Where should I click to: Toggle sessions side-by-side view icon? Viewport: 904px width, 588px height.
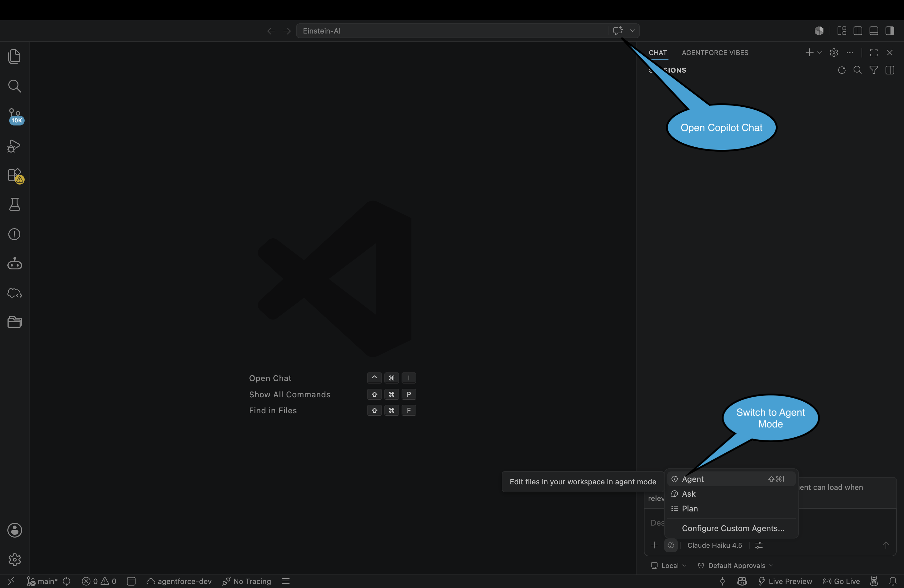[890, 70]
